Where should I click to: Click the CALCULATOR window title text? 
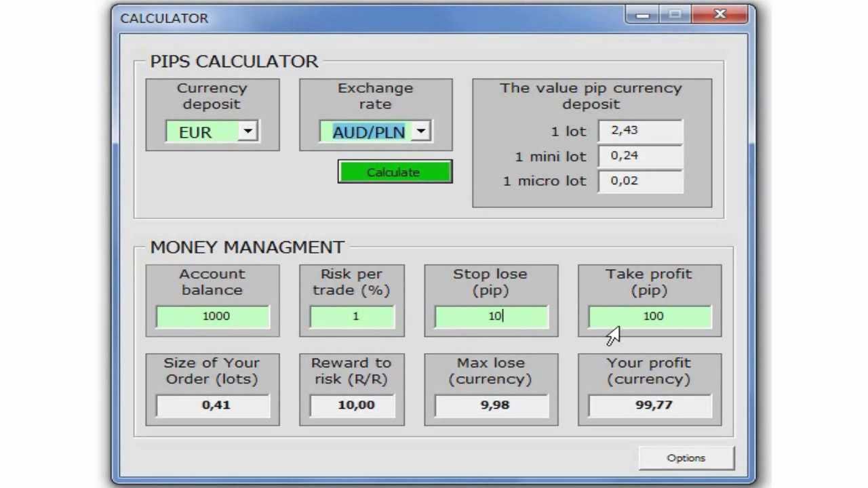pos(164,18)
